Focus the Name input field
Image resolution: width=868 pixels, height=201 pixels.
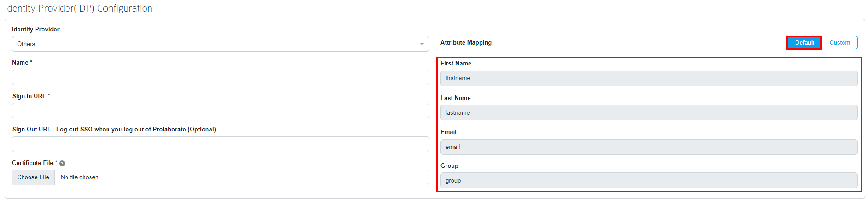click(x=221, y=77)
